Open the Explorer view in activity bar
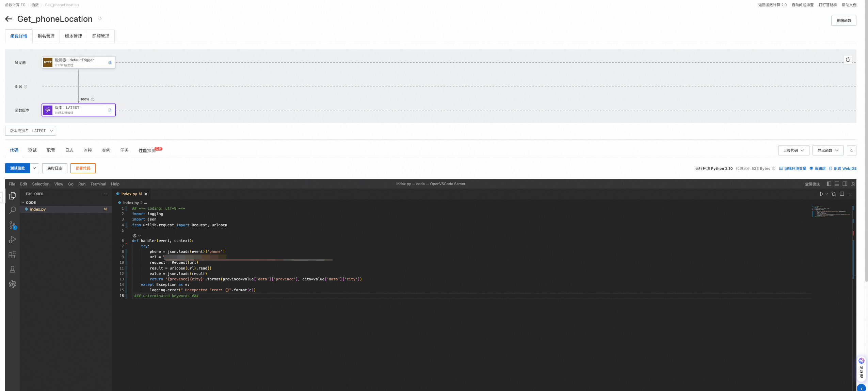Viewport: 868px width, 391px height. tap(12, 195)
